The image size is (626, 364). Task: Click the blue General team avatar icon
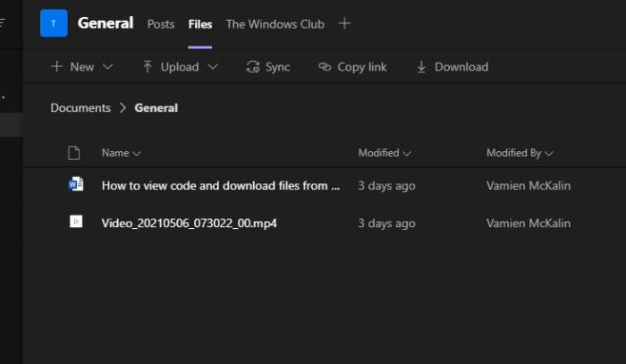click(x=54, y=23)
